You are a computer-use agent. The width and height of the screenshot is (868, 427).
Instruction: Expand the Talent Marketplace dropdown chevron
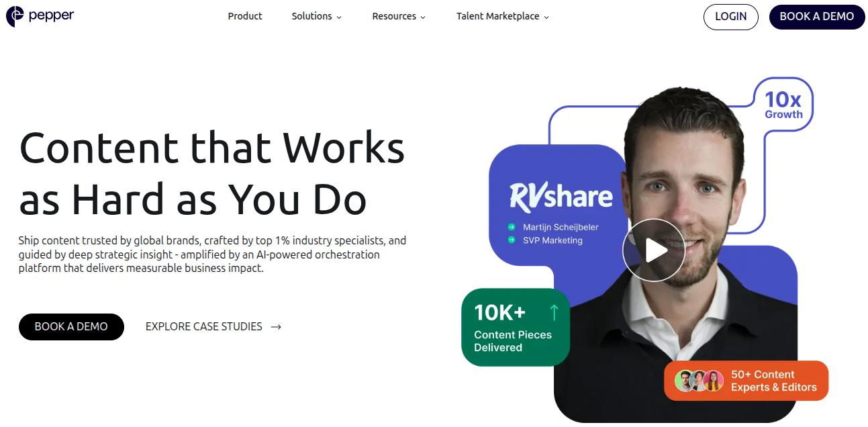[546, 17]
